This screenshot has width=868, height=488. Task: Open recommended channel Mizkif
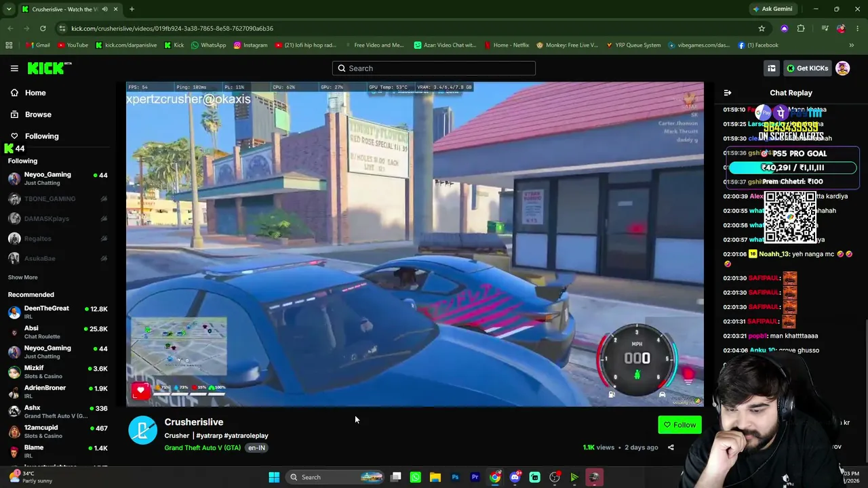58,371
